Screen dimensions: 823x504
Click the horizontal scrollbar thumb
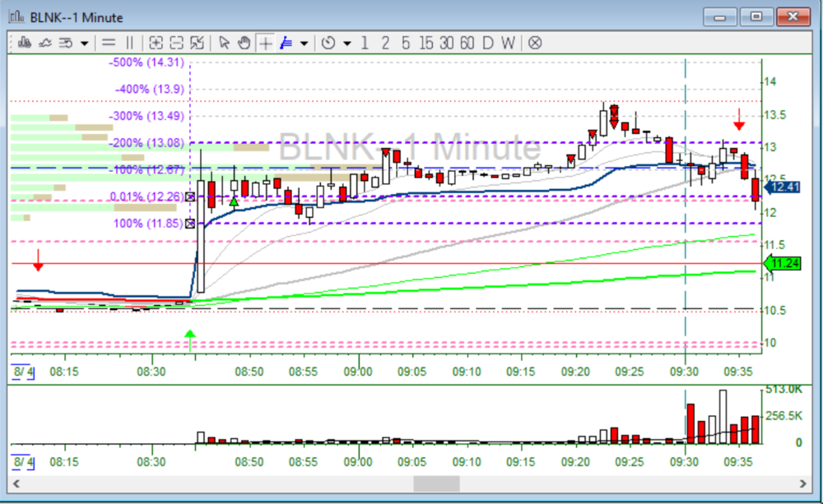(x=436, y=484)
